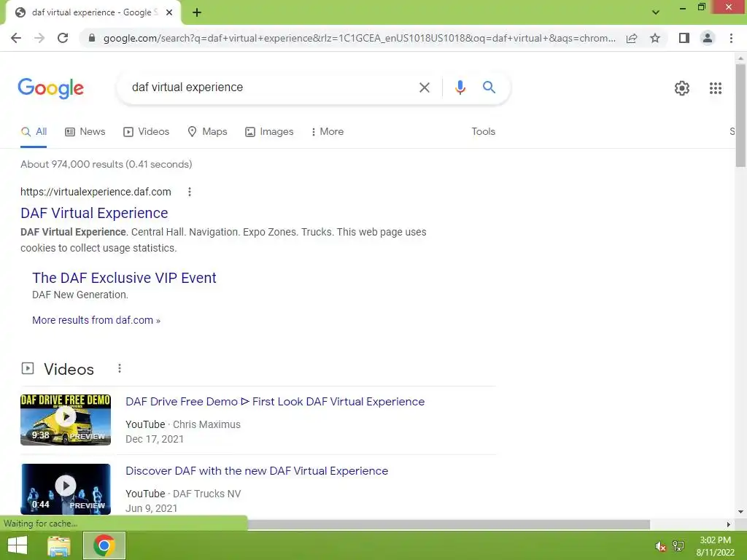Screen dimensions: 747x560
Task: Switch to the News tab
Action: pyautogui.click(x=85, y=132)
